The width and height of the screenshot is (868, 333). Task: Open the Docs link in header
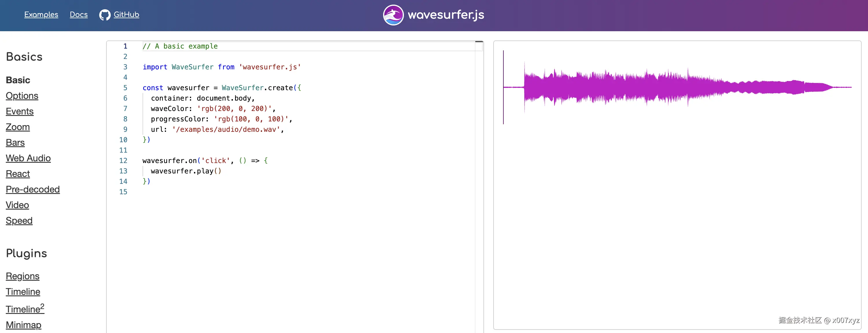pos(79,14)
